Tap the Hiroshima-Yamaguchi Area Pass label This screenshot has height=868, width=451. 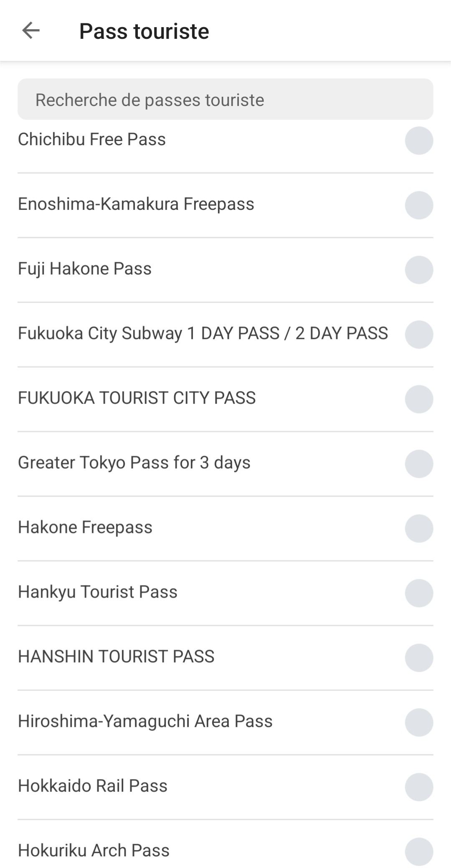pos(145,722)
